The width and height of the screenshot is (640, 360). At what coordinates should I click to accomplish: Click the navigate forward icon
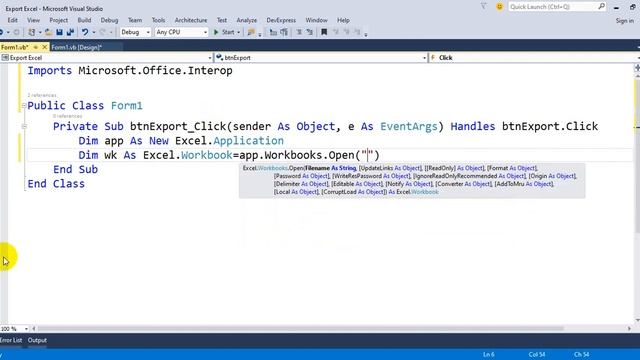(16, 32)
